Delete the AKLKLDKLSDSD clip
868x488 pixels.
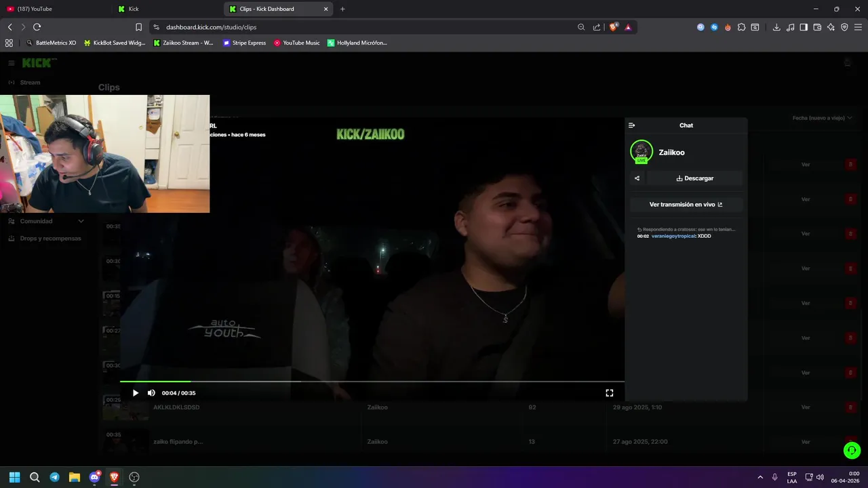(850, 407)
